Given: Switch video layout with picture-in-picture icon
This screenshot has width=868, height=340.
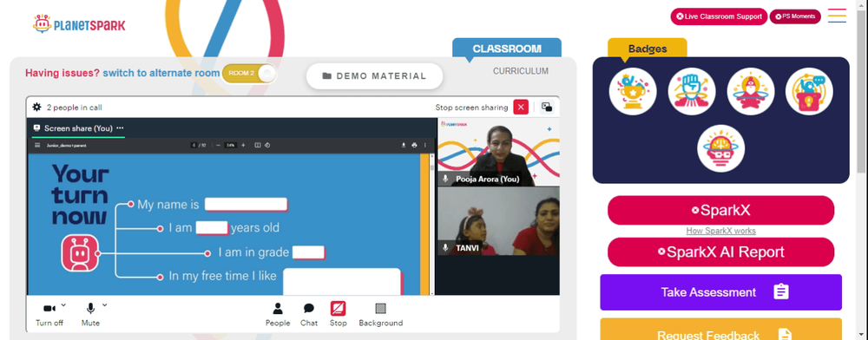Looking at the screenshot, I should 547,108.
